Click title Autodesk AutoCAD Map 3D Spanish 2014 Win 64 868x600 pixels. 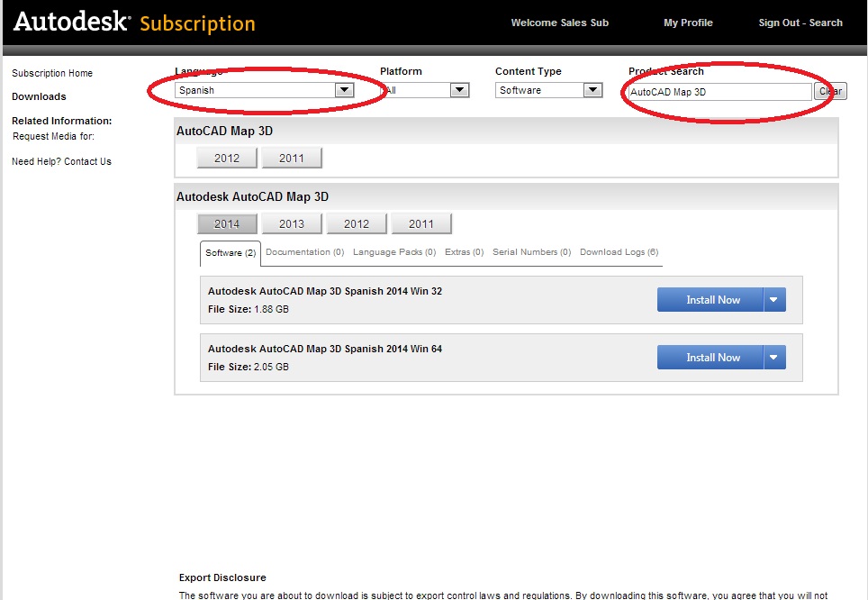coord(325,349)
